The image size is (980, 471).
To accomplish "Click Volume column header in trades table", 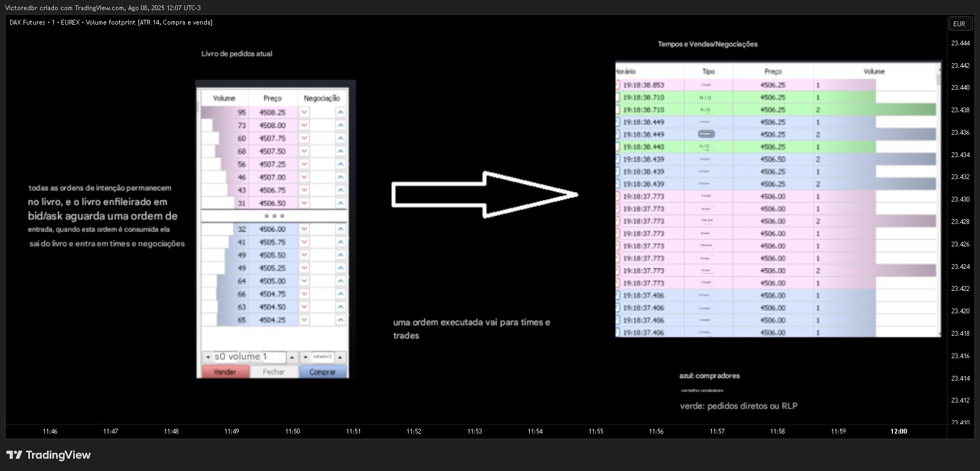I will point(874,71).
